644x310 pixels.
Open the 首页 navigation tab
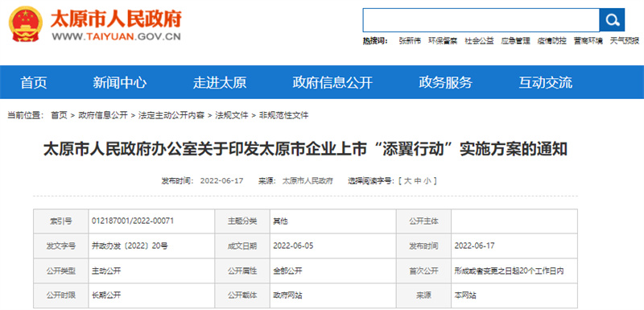tap(34, 82)
